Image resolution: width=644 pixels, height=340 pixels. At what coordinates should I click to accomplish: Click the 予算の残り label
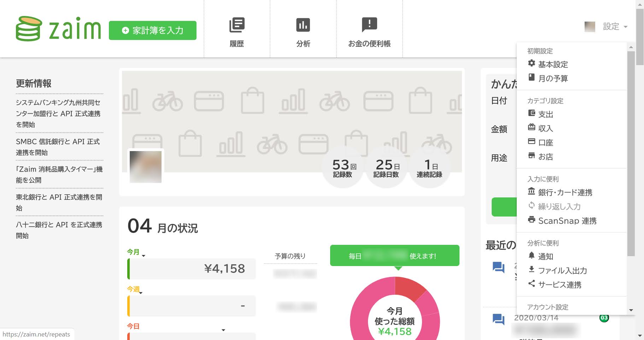pyautogui.click(x=290, y=256)
